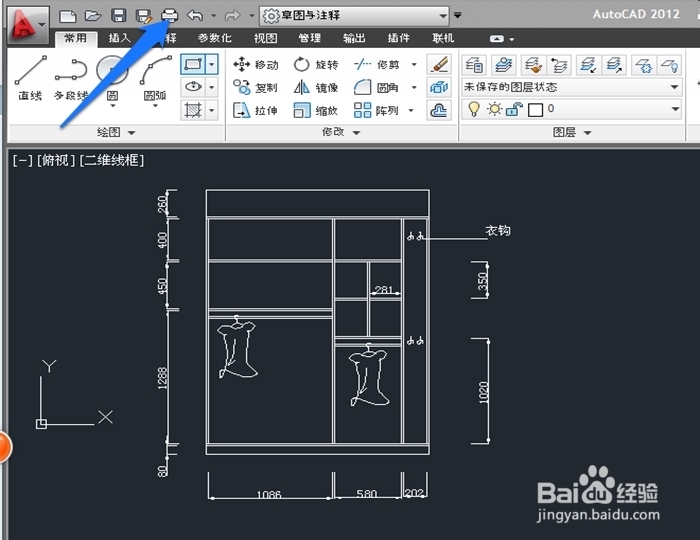Click the Open file folder icon

pyautogui.click(x=93, y=16)
